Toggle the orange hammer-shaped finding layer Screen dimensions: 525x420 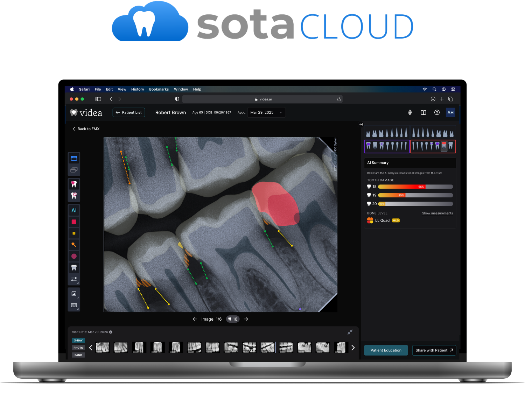pyautogui.click(x=74, y=245)
